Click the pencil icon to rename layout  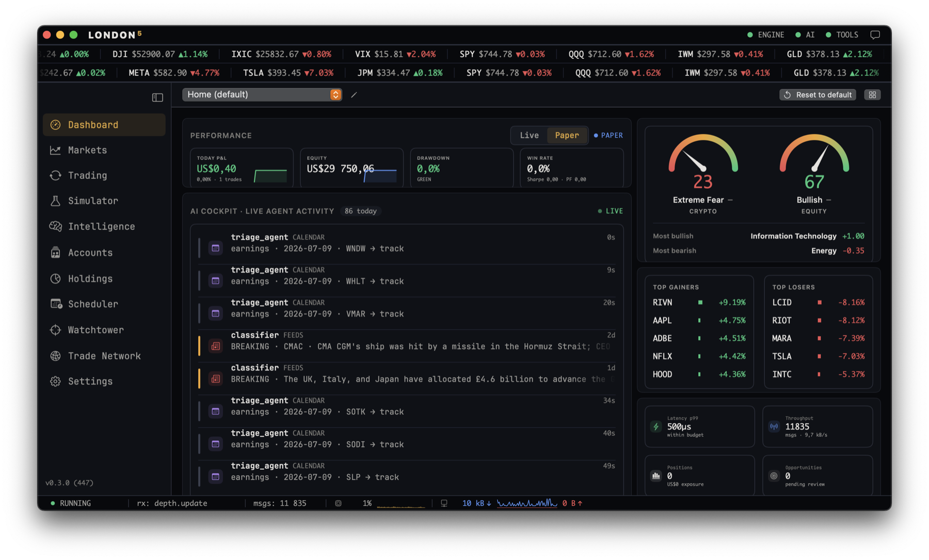tap(354, 95)
